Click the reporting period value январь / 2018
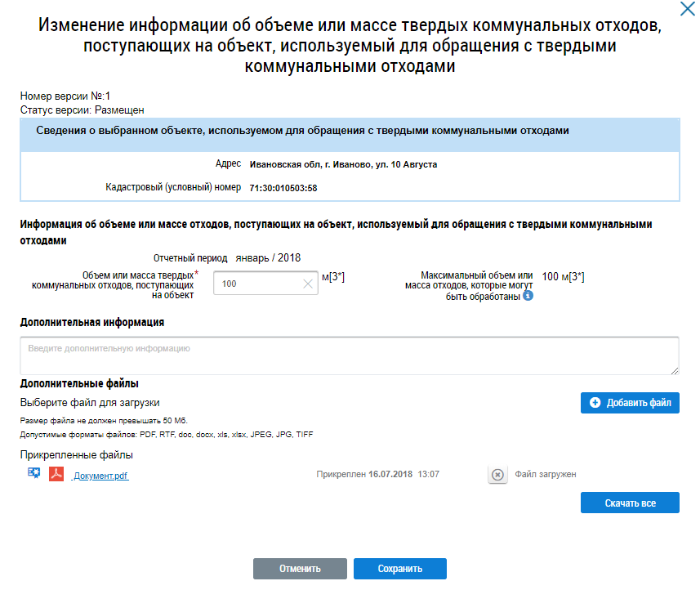 point(268,258)
